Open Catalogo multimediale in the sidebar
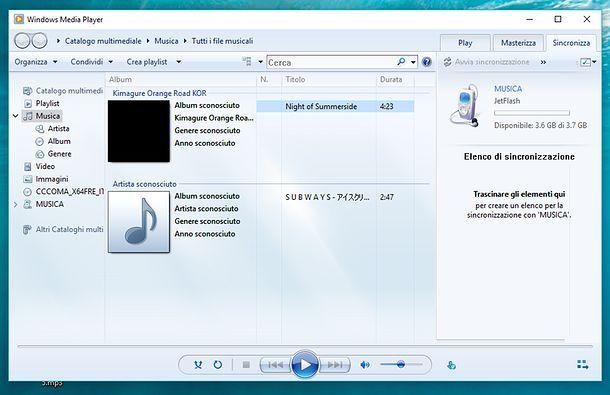The height and width of the screenshot is (395, 610). pyautogui.click(x=63, y=91)
